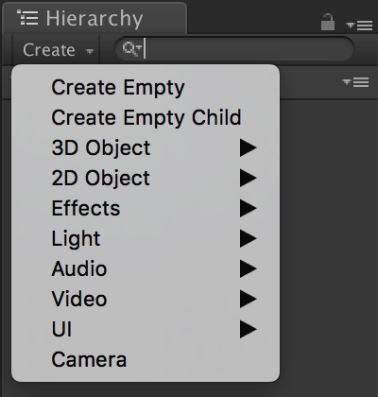Expand the Audio submenu arrow
Image resolution: width=378 pixels, height=397 pixels.
(x=248, y=269)
